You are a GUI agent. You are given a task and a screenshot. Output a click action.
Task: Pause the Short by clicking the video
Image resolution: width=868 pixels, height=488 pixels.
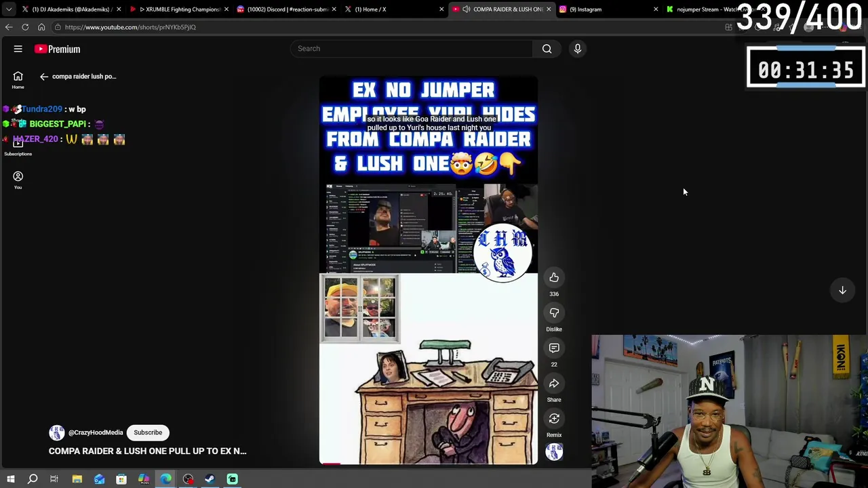click(429, 271)
